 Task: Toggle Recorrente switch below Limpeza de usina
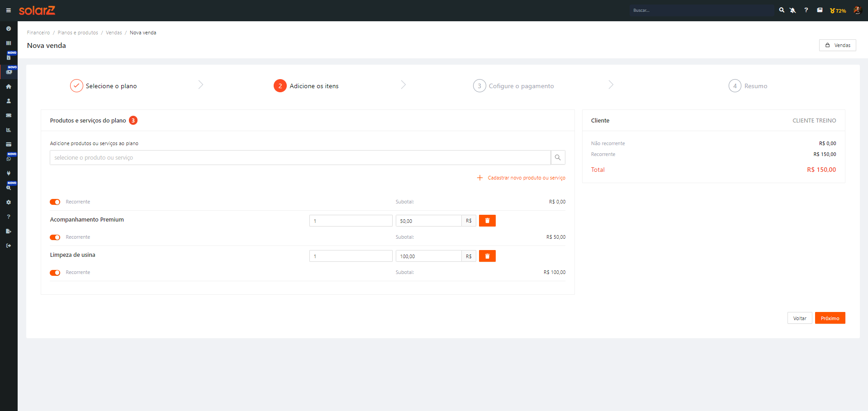[x=55, y=273]
